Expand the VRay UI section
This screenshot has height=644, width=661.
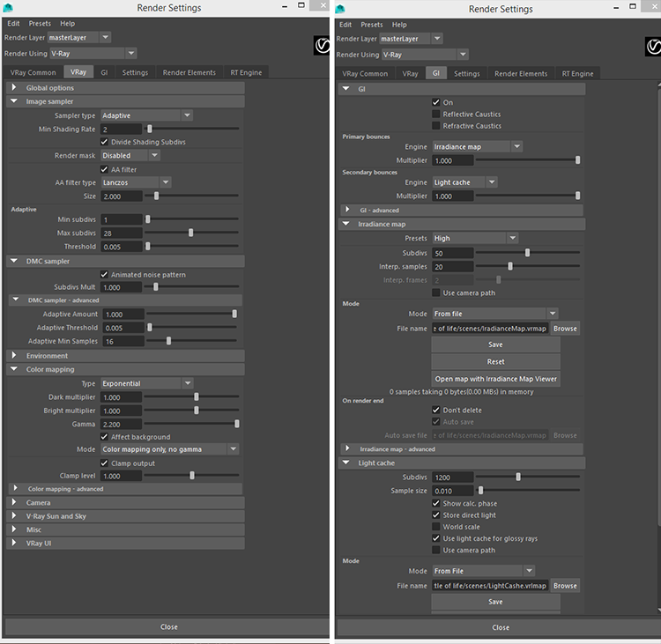pos(126,543)
